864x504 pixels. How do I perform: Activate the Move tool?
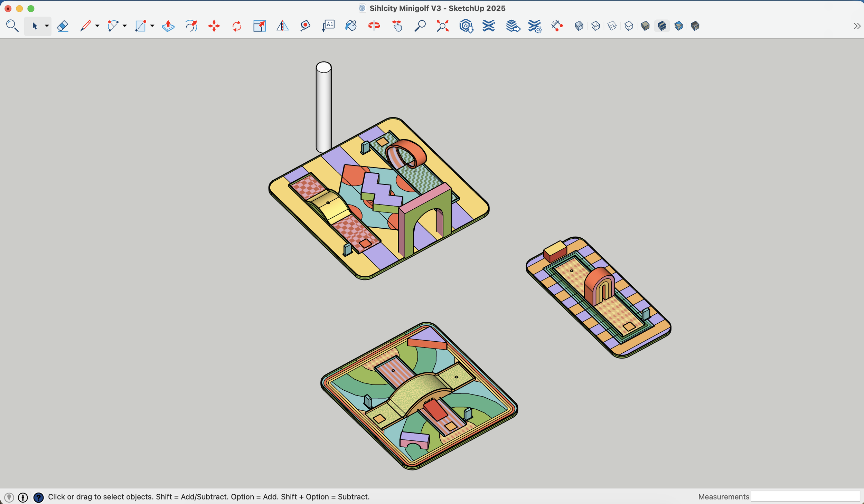coord(214,26)
